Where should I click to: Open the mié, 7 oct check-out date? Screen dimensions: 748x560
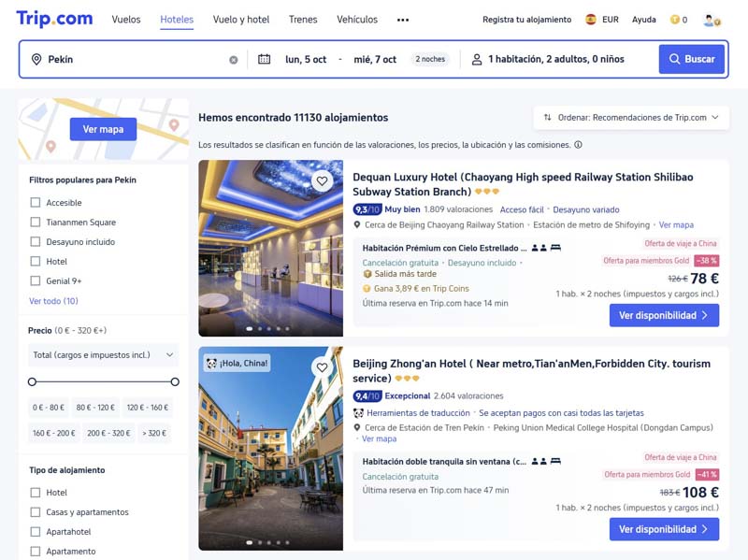[x=375, y=59]
